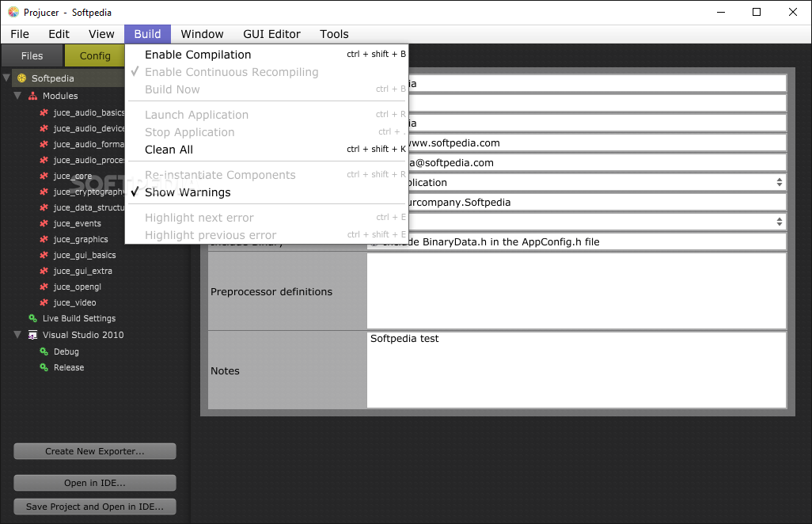
Task: Click the juce_audio_processors module icon
Action: [44, 160]
